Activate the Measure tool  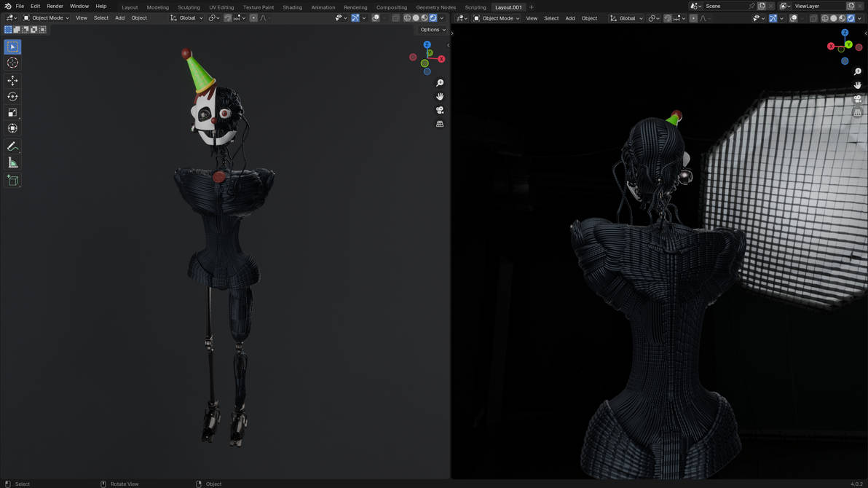[x=12, y=162]
